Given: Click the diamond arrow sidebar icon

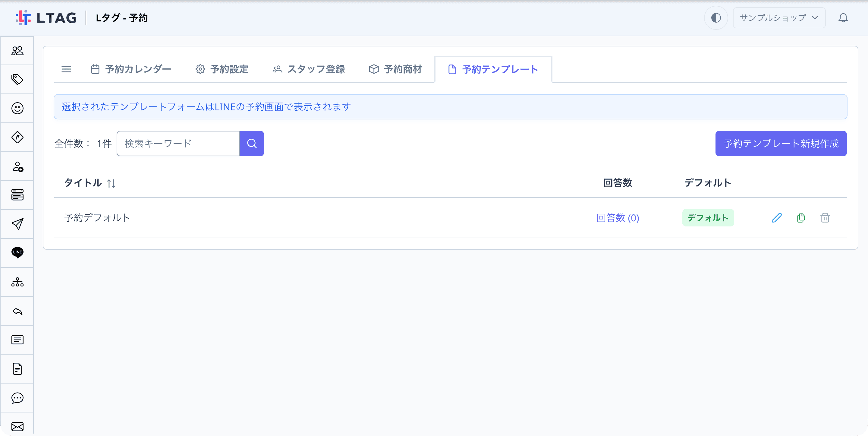Looking at the screenshot, I should pyautogui.click(x=17, y=137).
